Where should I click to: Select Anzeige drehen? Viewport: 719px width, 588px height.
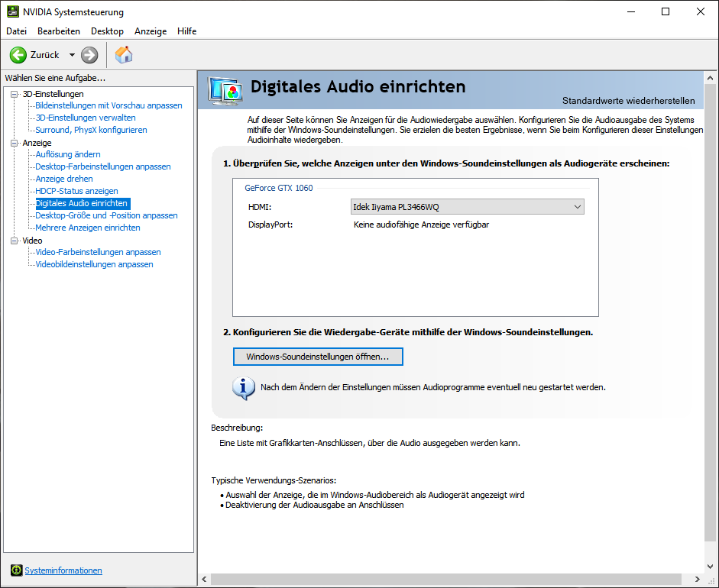pos(64,179)
